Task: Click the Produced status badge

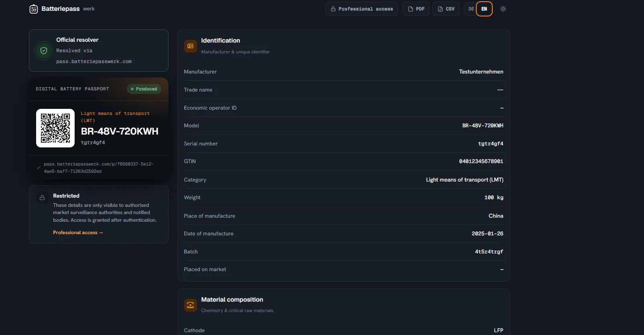Action: pyautogui.click(x=144, y=89)
